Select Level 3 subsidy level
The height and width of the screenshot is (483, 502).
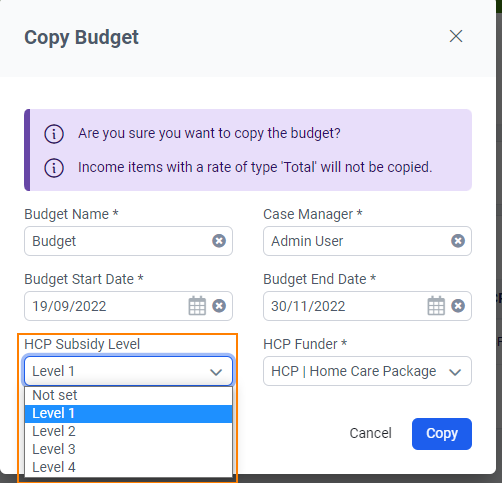[128, 450]
